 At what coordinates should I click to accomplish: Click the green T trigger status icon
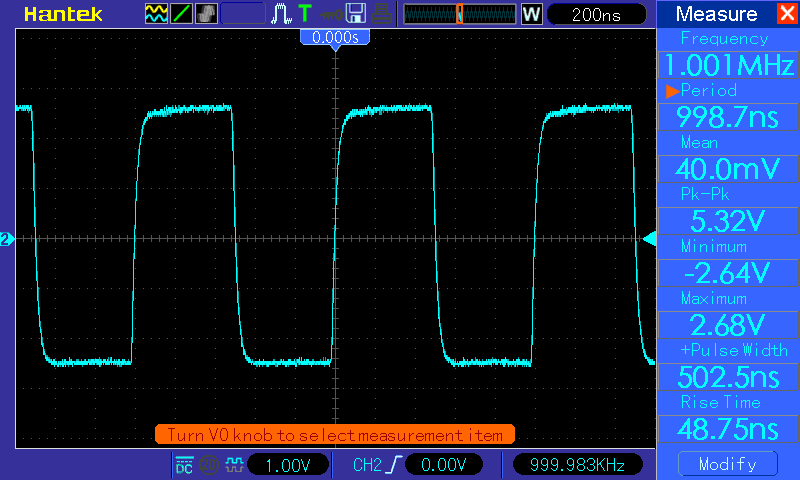click(305, 13)
